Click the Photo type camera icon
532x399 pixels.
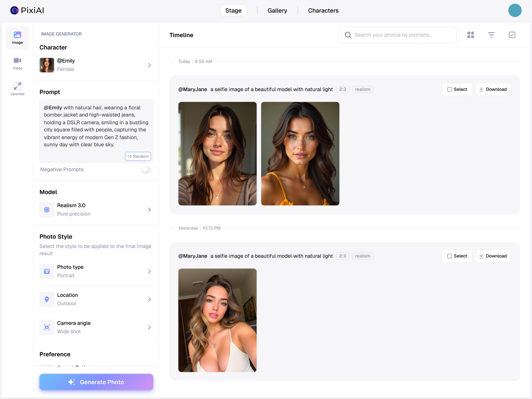coord(47,271)
